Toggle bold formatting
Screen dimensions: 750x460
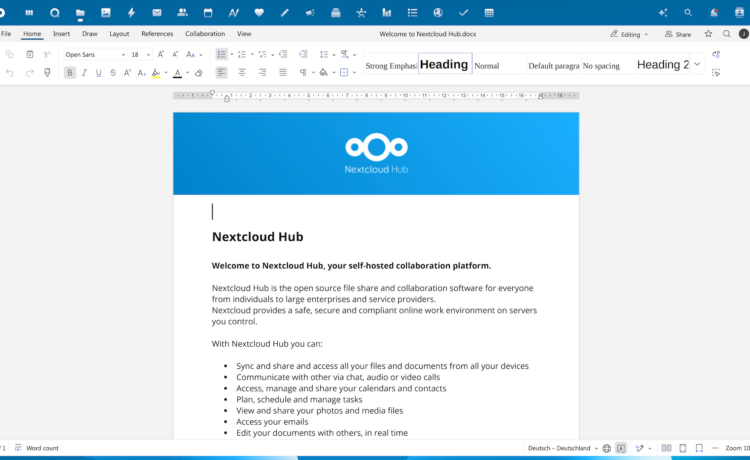(x=70, y=73)
